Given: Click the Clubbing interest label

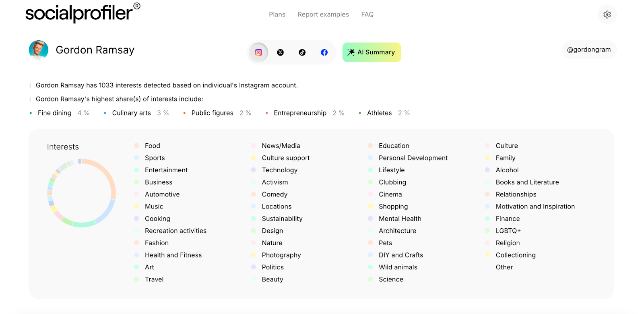Looking at the screenshot, I should (392, 182).
